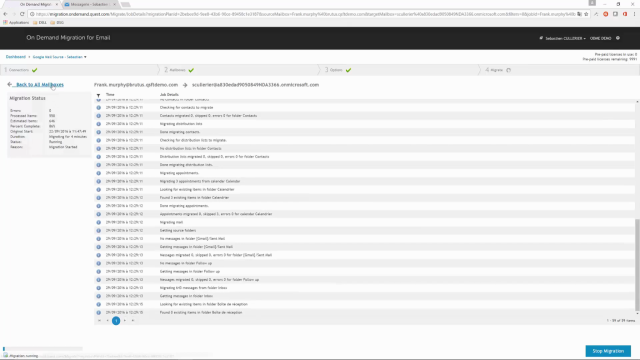Click the browser back arrow
Image resolution: width=640 pixels, height=360 pixels.
(x=5, y=14)
